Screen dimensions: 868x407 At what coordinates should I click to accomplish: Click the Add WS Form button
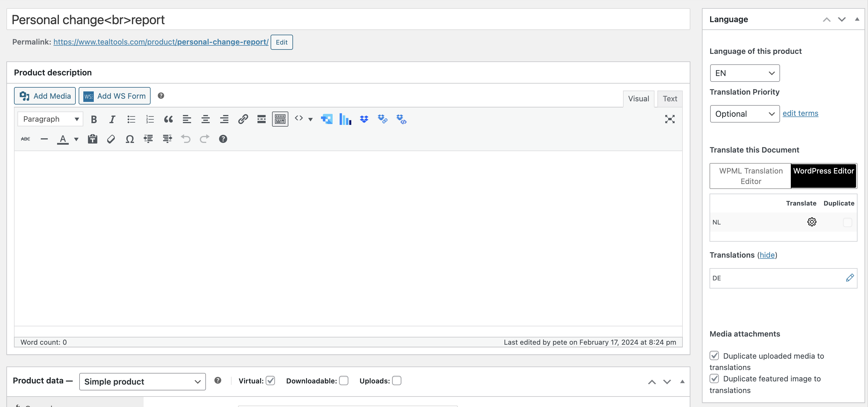coord(114,96)
